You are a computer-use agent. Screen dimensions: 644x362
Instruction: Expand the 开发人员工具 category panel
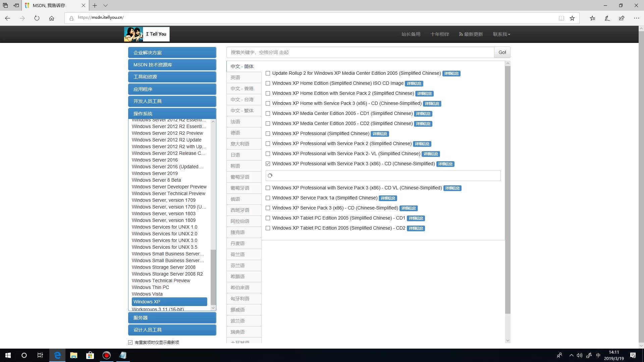coord(172,101)
